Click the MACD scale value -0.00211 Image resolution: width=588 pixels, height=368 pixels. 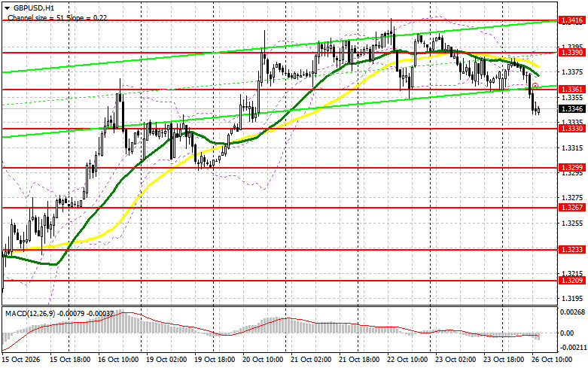[x=572, y=348]
